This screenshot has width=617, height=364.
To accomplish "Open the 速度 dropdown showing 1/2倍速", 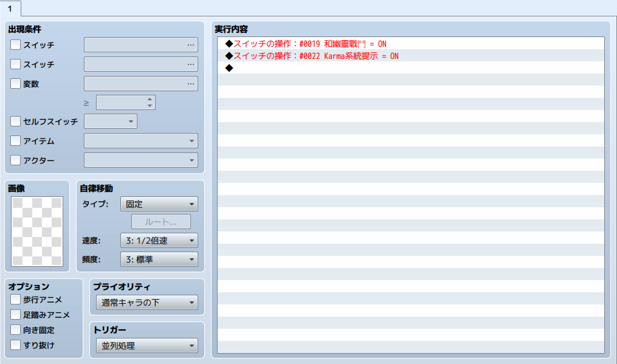I will [x=159, y=241].
